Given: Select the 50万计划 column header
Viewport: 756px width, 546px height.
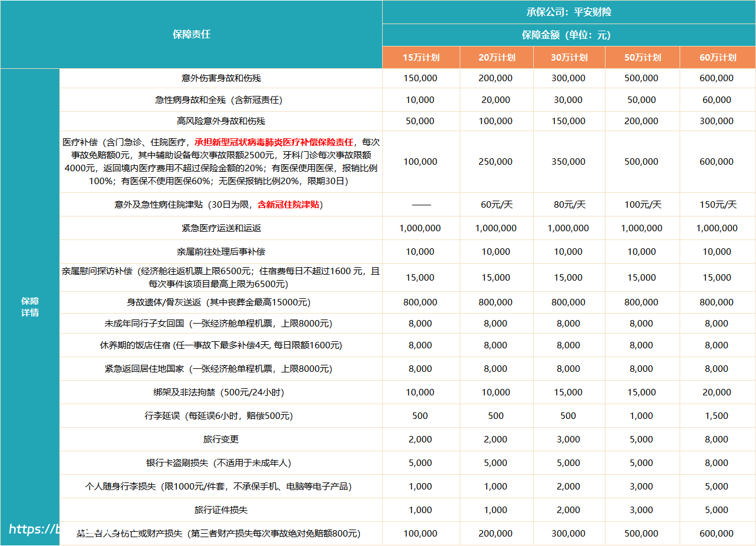Looking at the screenshot, I should 641,57.
